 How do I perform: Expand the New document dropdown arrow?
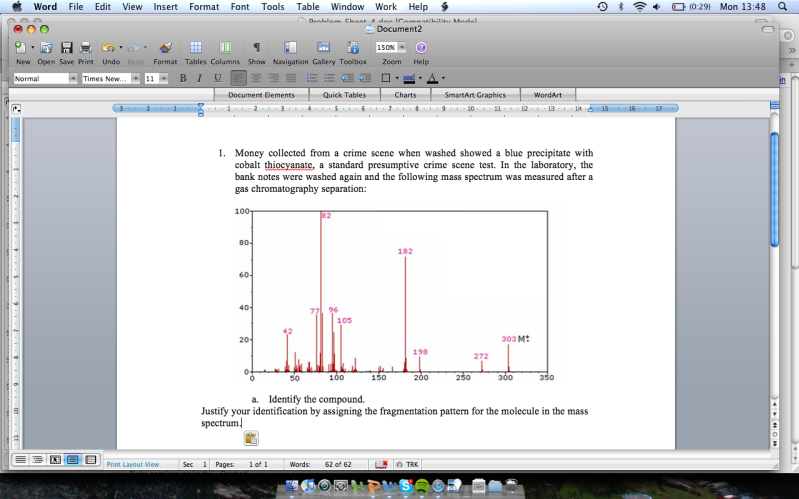click(x=33, y=47)
